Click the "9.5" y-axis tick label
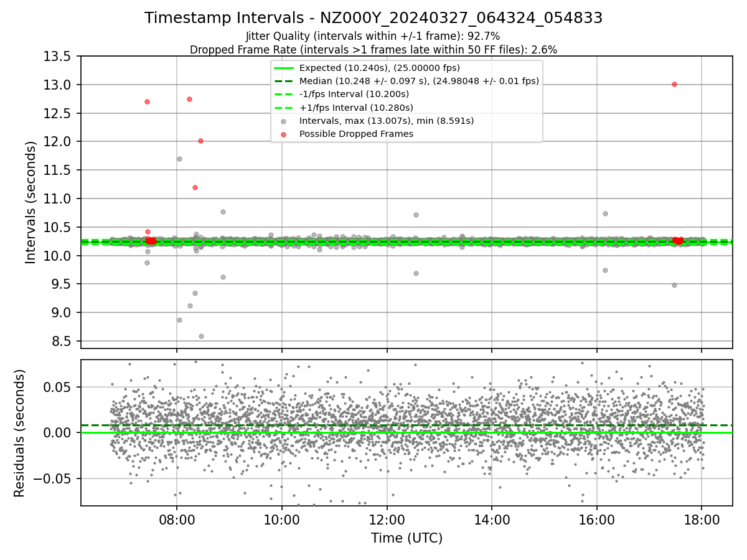Screen dimensions: 747x560 click(x=61, y=284)
